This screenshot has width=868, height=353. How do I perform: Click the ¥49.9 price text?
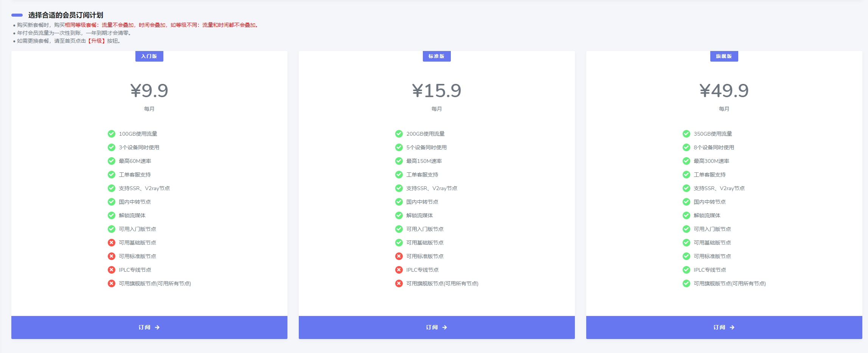tap(724, 91)
